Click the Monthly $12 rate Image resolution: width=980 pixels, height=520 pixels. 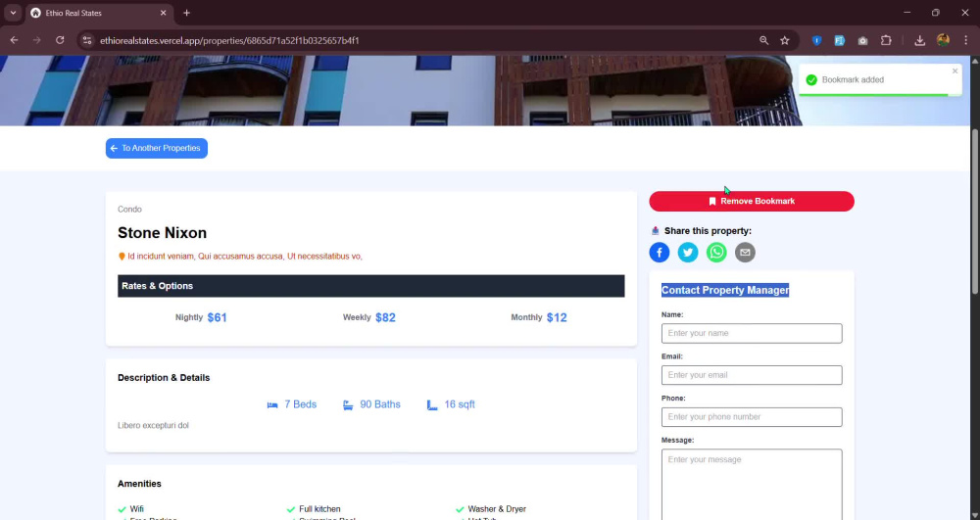point(539,317)
